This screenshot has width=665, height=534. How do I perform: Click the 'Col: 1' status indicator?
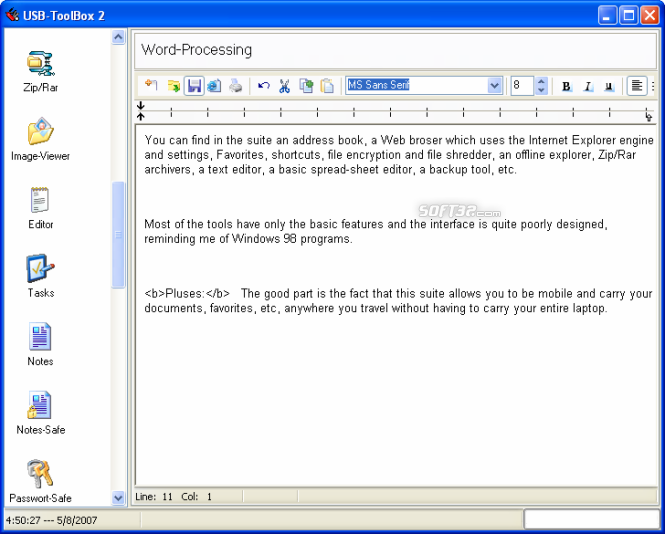tap(196, 497)
